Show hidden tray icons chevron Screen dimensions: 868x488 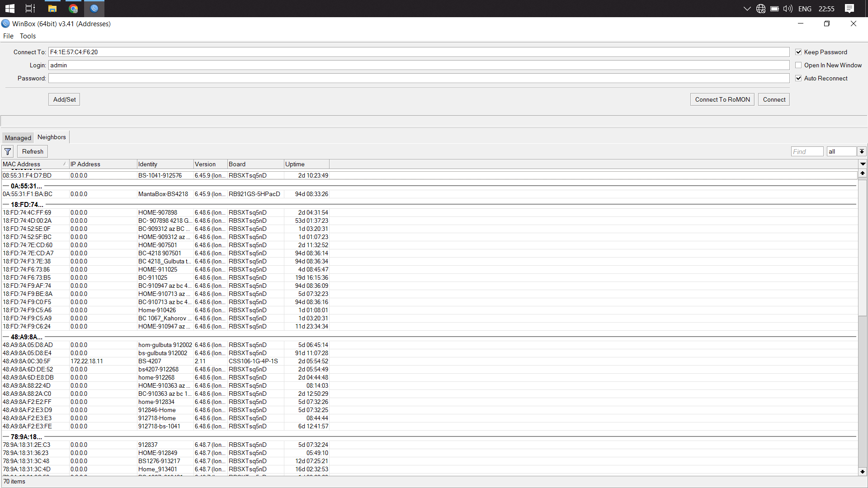tap(747, 9)
